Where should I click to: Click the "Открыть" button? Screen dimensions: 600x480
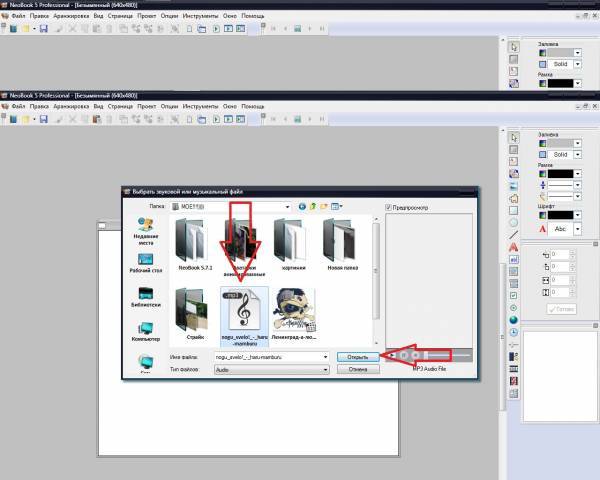(357, 355)
